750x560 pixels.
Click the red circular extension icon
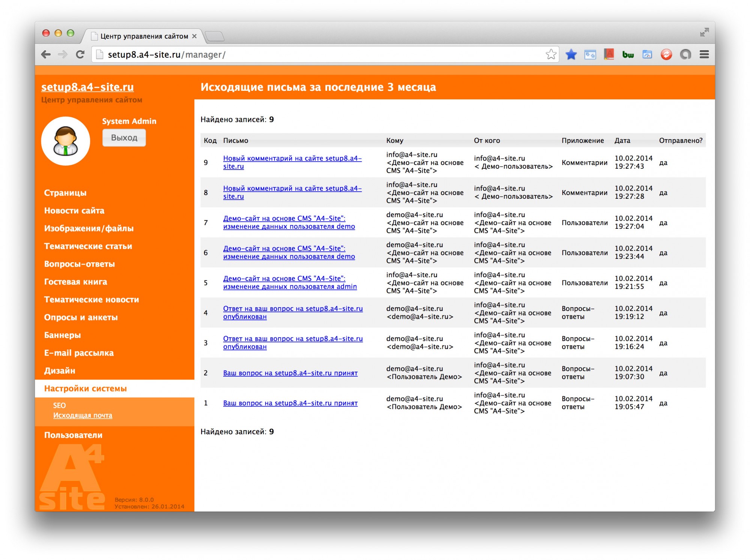(666, 55)
